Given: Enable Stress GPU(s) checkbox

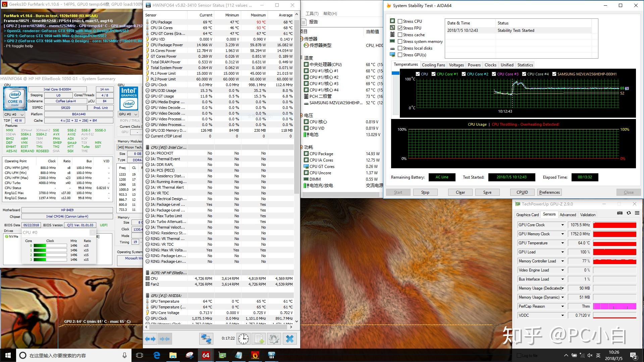Looking at the screenshot, I should [400, 55].
